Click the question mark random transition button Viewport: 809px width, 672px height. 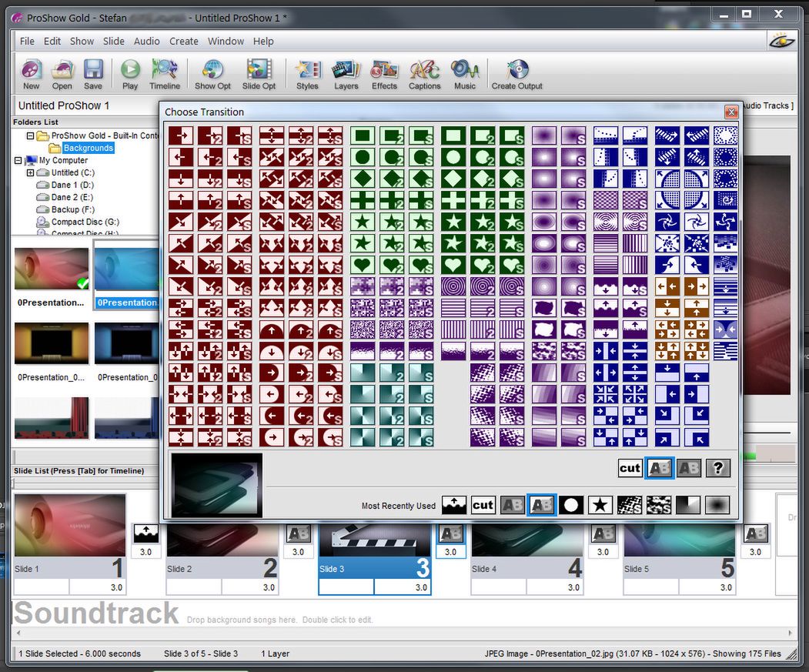[x=718, y=468]
